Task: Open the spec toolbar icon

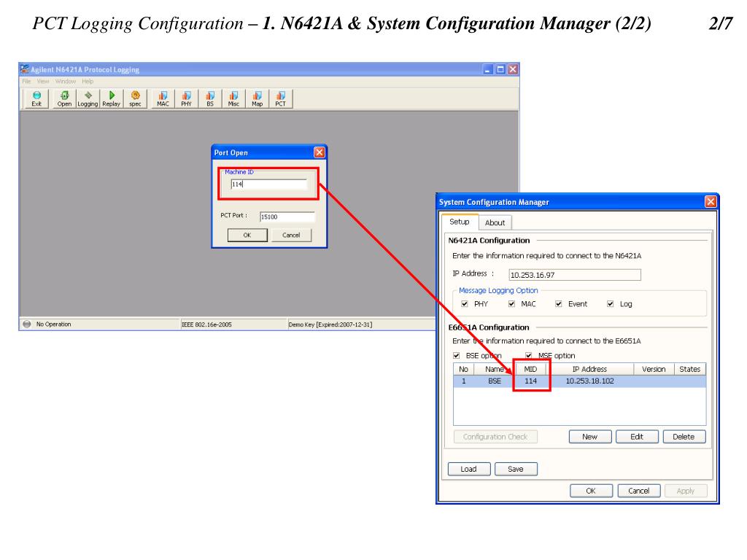Action: [135, 98]
